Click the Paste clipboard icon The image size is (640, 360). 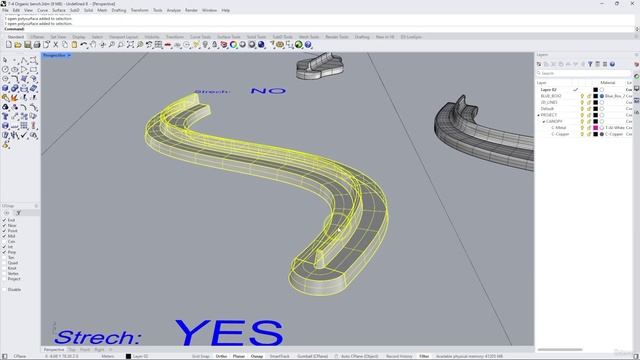(74, 45)
